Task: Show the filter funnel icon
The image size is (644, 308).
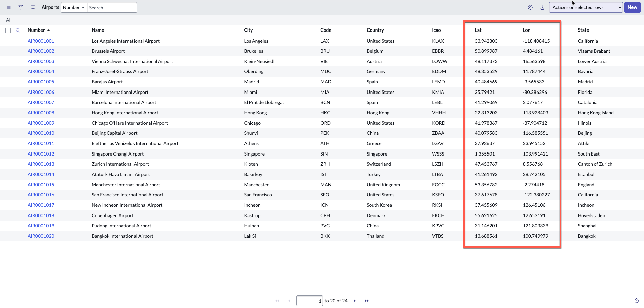Action: click(21, 7)
